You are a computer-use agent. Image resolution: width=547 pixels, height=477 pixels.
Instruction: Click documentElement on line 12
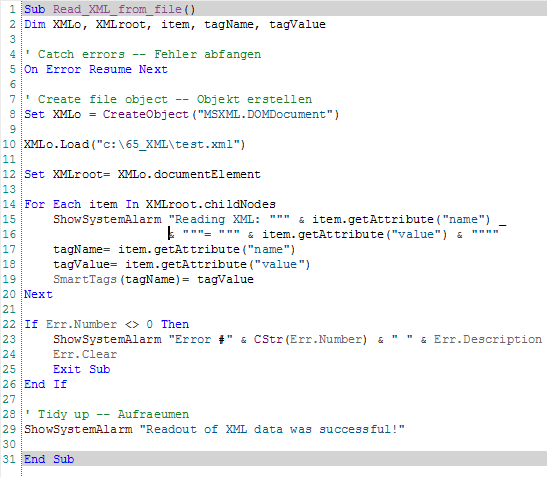pos(207,174)
